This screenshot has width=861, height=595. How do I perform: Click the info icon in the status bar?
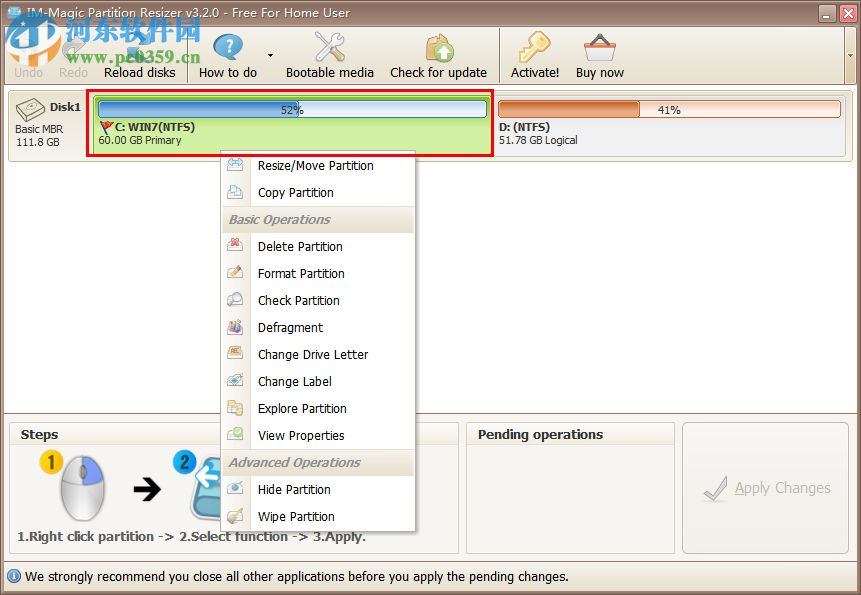[x=14, y=576]
